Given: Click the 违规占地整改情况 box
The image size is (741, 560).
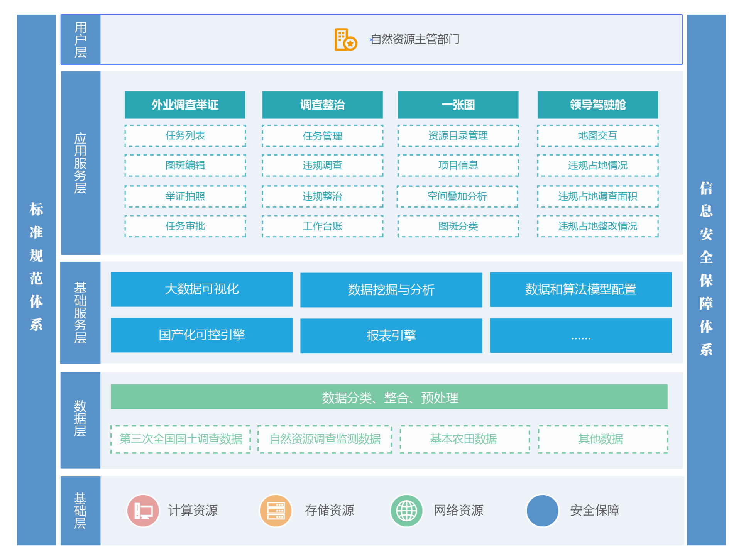Looking at the screenshot, I should click(597, 226).
